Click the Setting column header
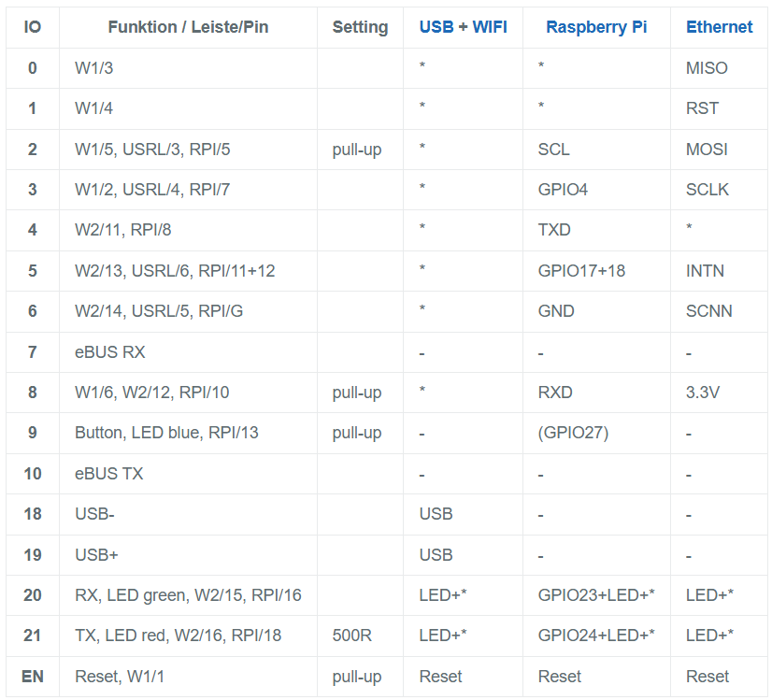 coord(360,27)
